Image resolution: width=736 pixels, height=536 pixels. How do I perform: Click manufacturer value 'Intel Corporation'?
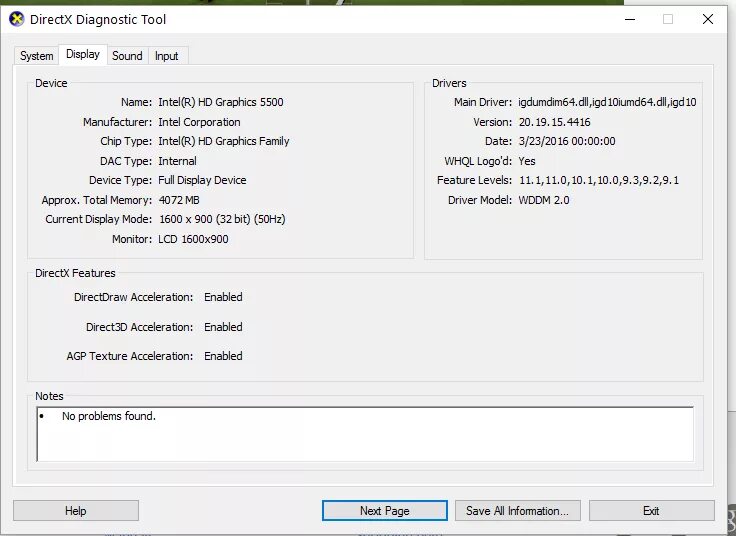[199, 122]
